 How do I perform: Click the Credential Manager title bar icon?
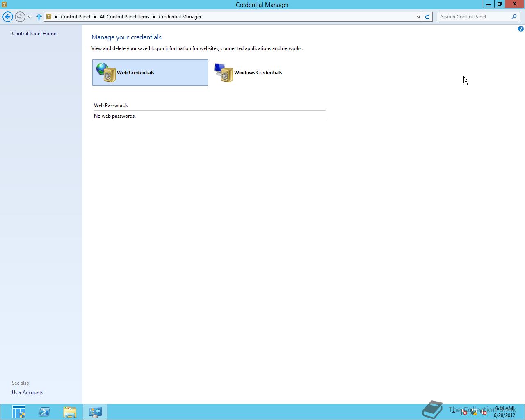coord(4,5)
